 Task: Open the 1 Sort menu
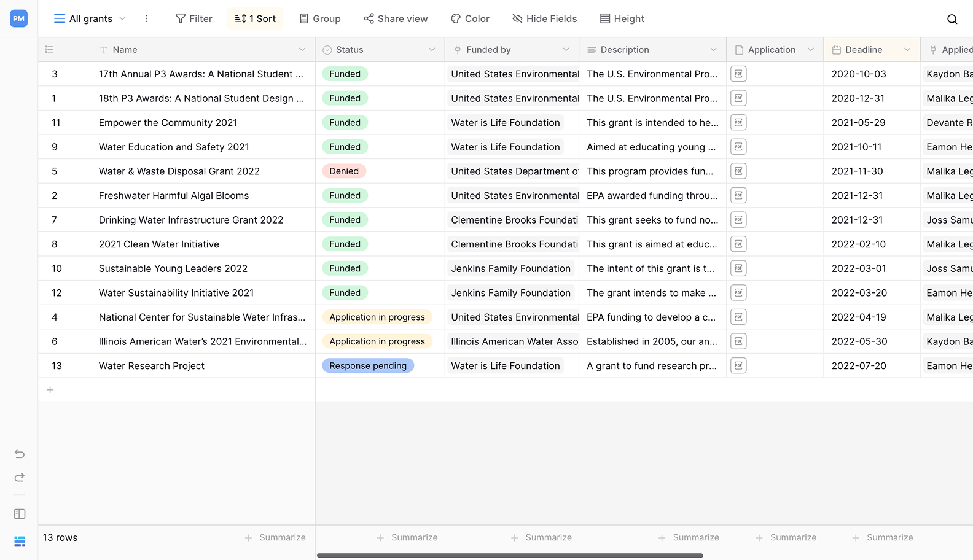tap(256, 18)
